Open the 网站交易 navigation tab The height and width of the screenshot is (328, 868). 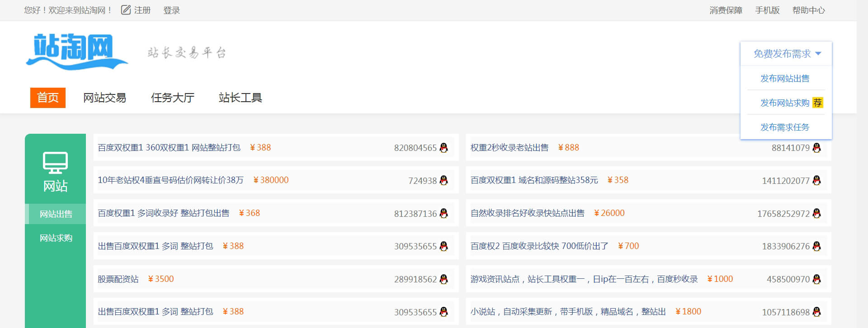click(104, 98)
